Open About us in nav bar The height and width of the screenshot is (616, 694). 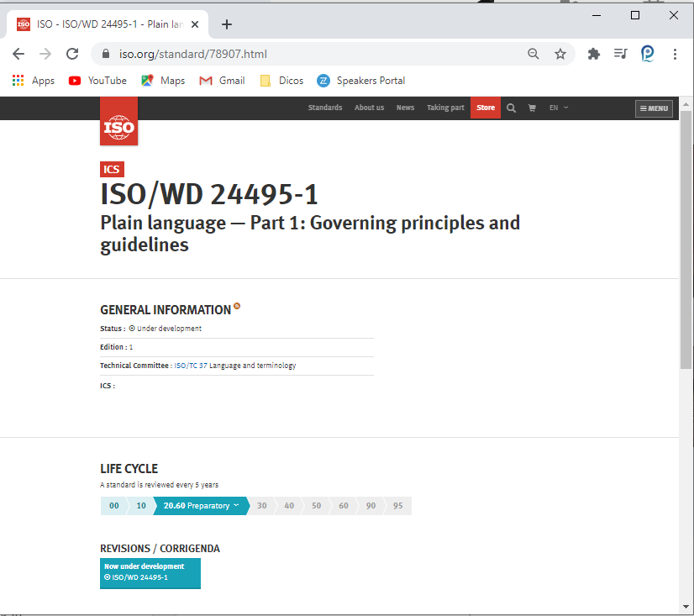point(369,108)
